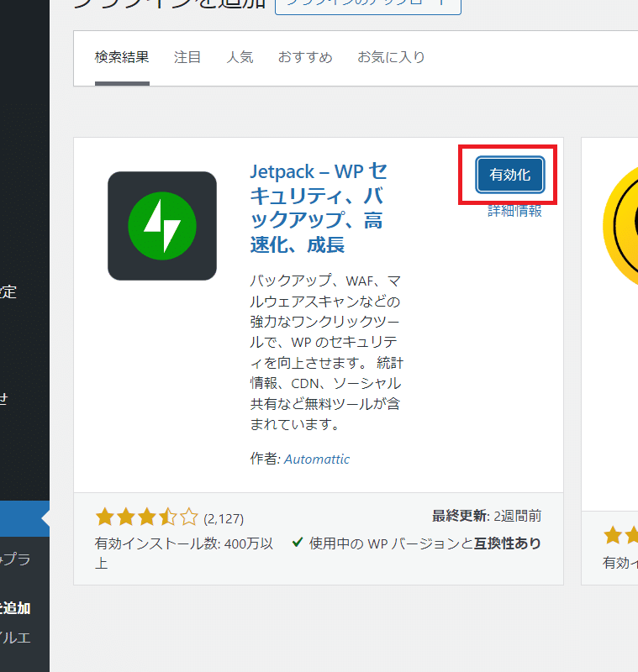Screen dimensions: 638x672
Task: Select the 検索結果 tab
Action: 122,57
